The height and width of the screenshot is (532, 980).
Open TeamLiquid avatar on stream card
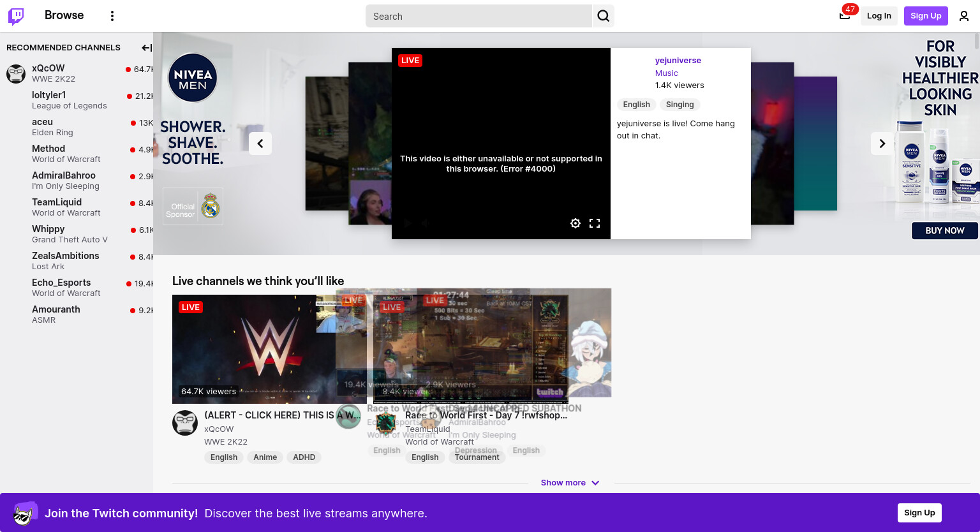pos(386,423)
